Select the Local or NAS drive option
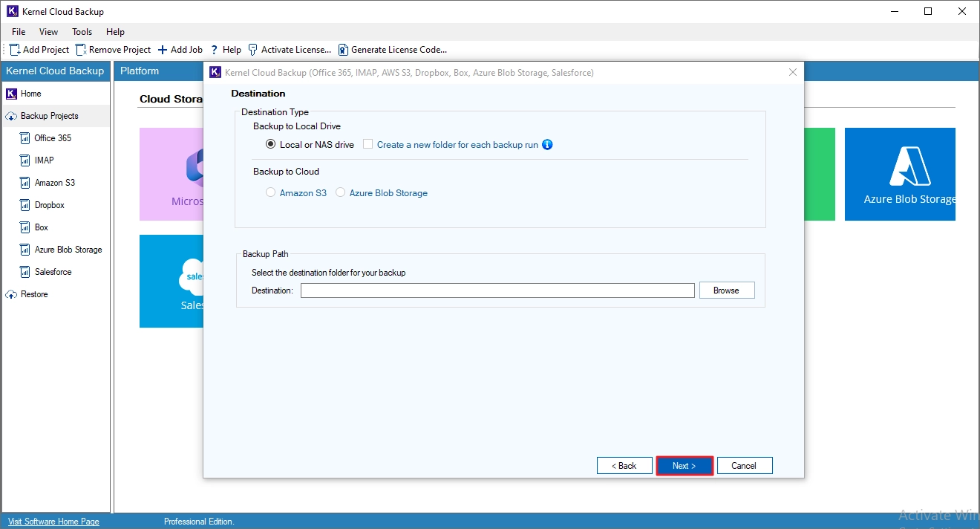Screen dimensions: 980x529 (271, 144)
